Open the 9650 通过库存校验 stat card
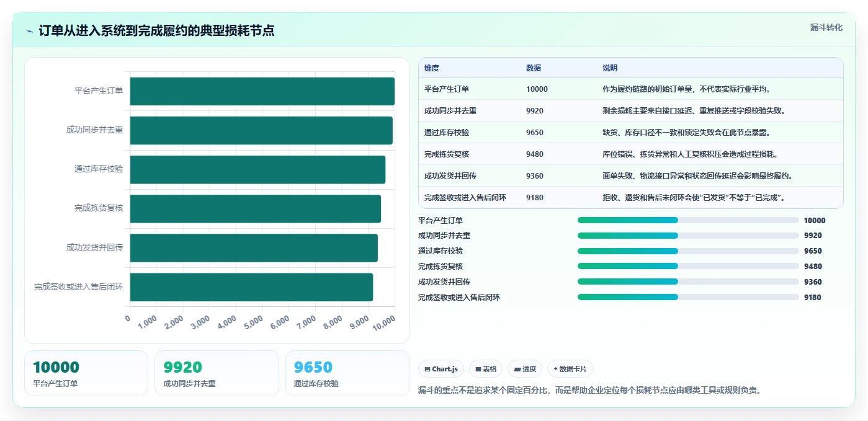 (347, 373)
